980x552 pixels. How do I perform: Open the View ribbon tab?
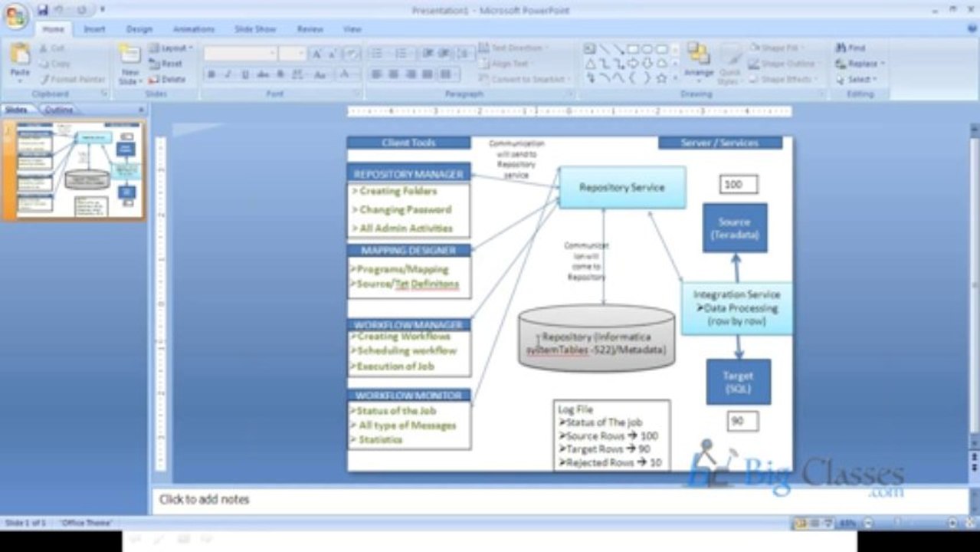click(x=352, y=29)
